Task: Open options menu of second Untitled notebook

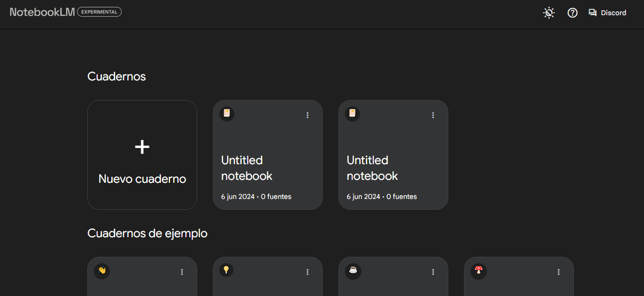Action: point(433,115)
